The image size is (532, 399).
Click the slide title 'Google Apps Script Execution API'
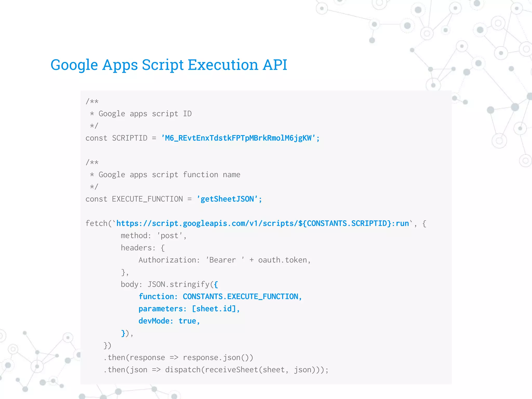pos(169,65)
